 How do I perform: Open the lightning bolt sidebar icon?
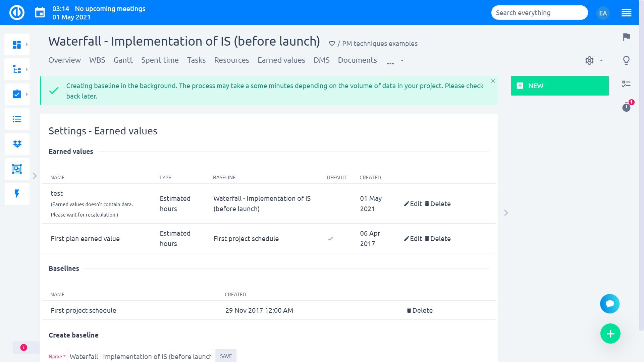click(17, 194)
